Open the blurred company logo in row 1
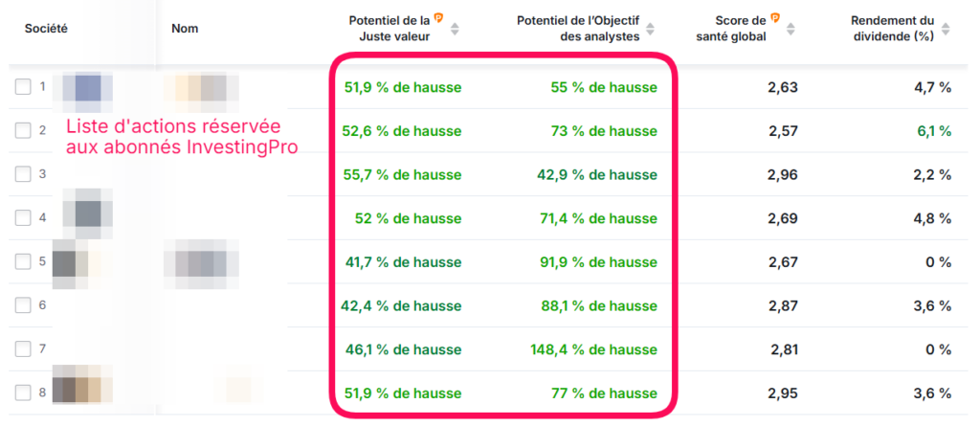The width and height of the screenshot is (980, 426). (x=86, y=87)
